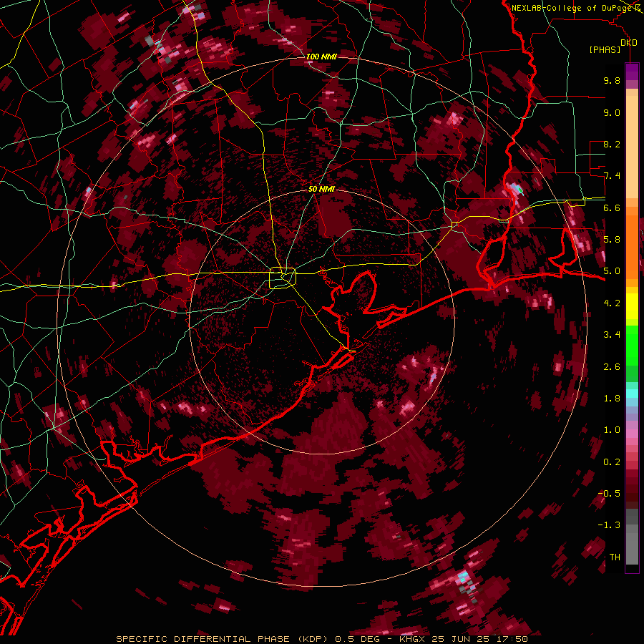This screenshot has height=644, width=644.
Task: Click the 3.4 value on the color scale
Action: [612, 335]
